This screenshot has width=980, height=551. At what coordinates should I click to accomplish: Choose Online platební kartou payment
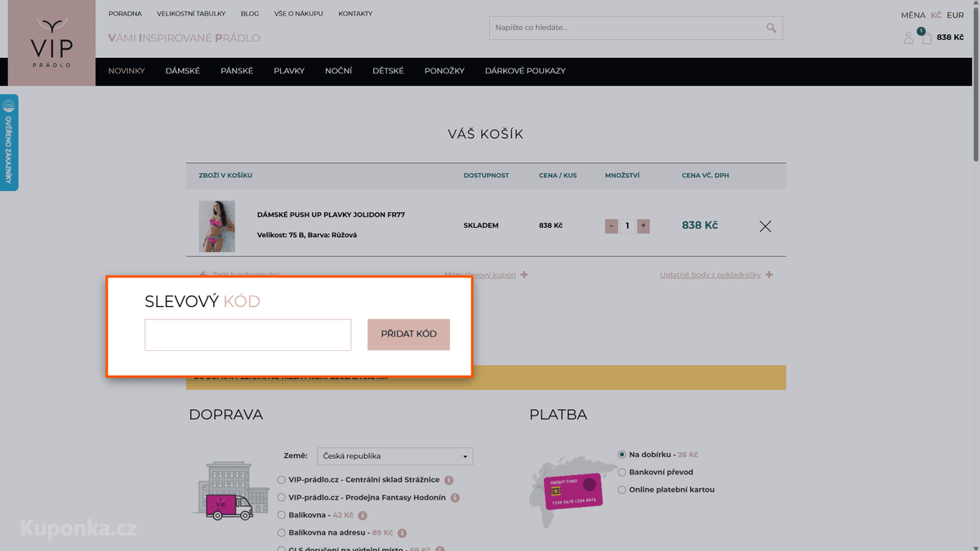(x=622, y=490)
